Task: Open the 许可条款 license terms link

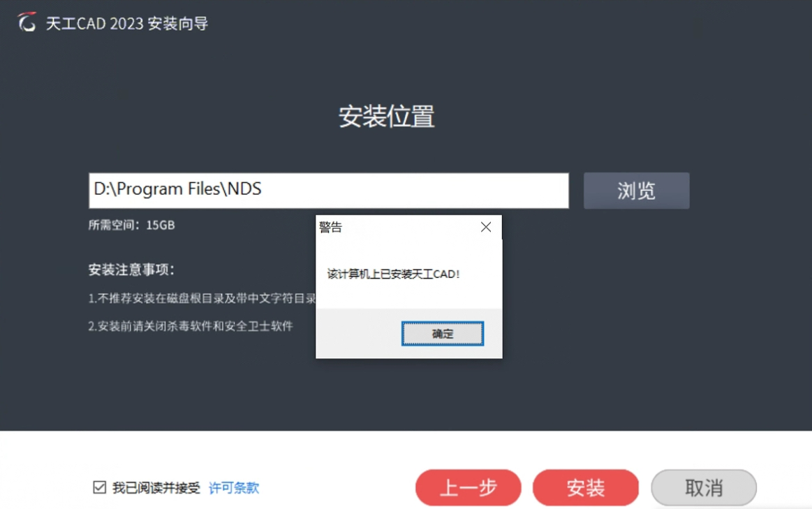Action: click(x=234, y=488)
